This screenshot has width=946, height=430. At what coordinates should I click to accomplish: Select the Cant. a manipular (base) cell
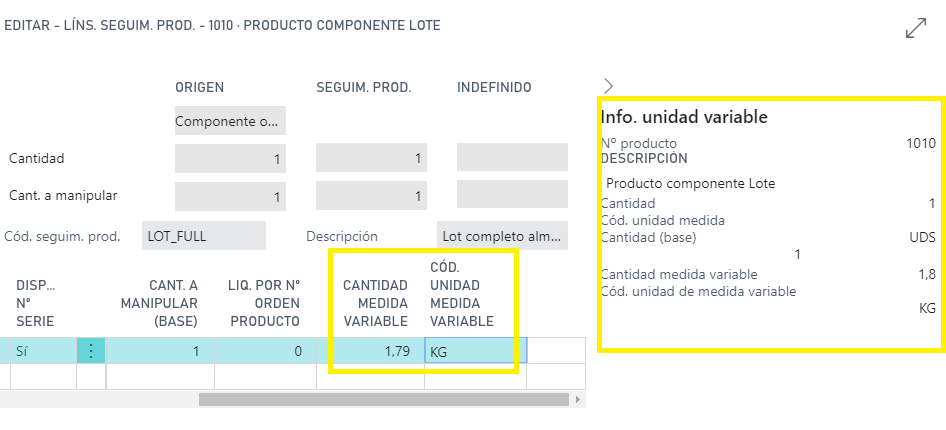[x=160, y=350]
